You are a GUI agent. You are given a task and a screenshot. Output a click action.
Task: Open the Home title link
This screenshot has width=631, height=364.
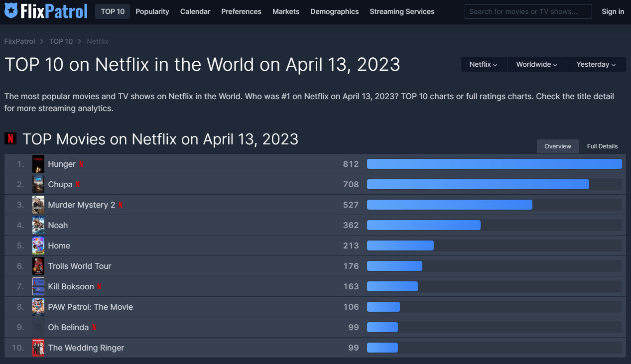pyautogui.click(x=59, y=245)
